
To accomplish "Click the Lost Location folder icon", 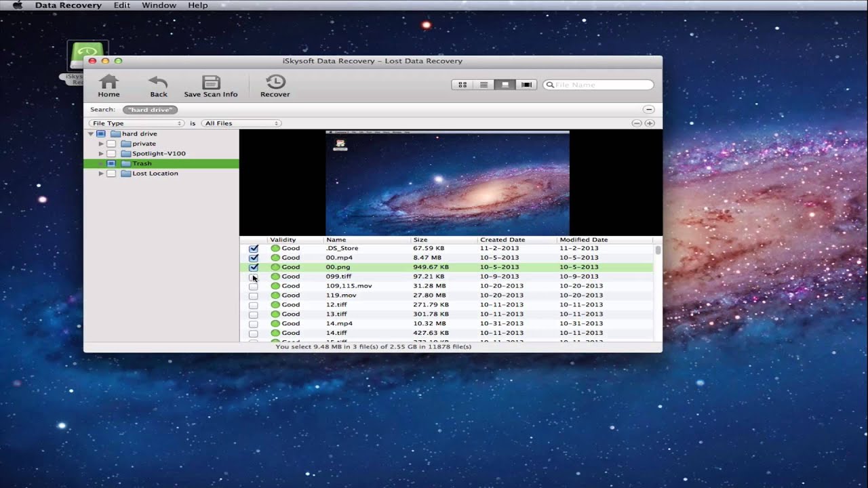I will tap(126, 174).
